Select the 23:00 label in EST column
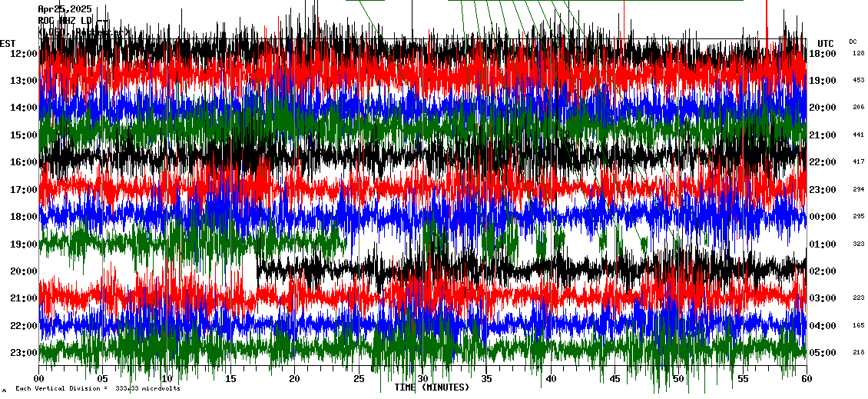Screen dimensions: 868x399 click(23, 352)
